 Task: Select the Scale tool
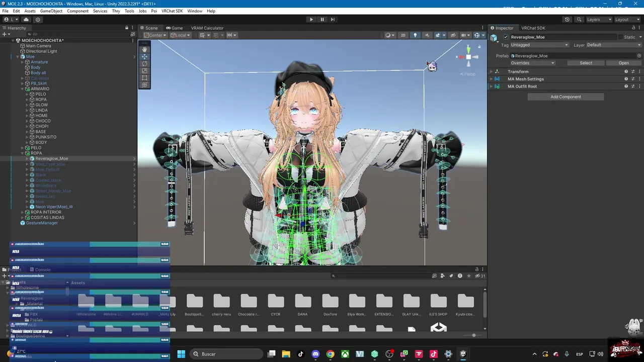pyautogui.click(x=144, y=70)
